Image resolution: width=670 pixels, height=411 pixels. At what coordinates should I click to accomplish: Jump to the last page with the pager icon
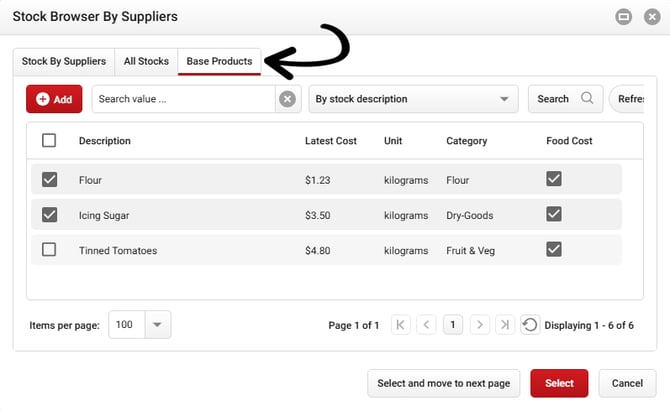(505, 325)
